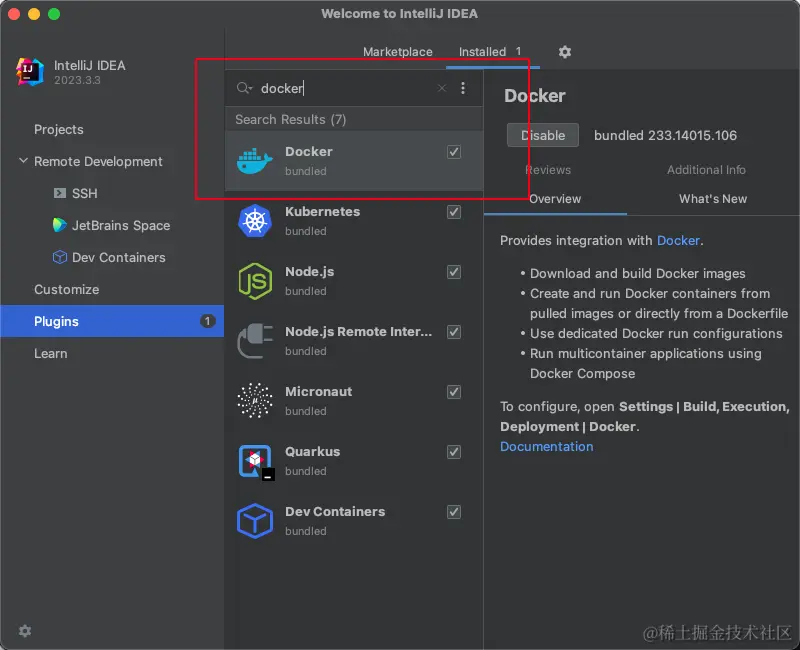Clear the docker search text
This screenshot has height=650, width=800.
442,88
